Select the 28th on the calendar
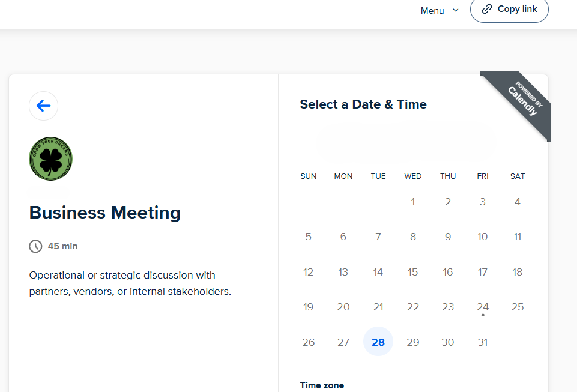Image resolution: width=577 pixels, height=392 pixels. click(378, 342)
